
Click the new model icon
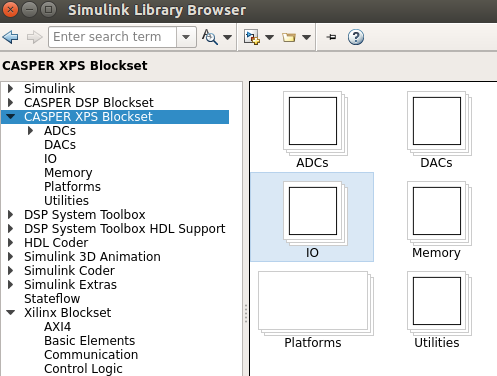252,37
